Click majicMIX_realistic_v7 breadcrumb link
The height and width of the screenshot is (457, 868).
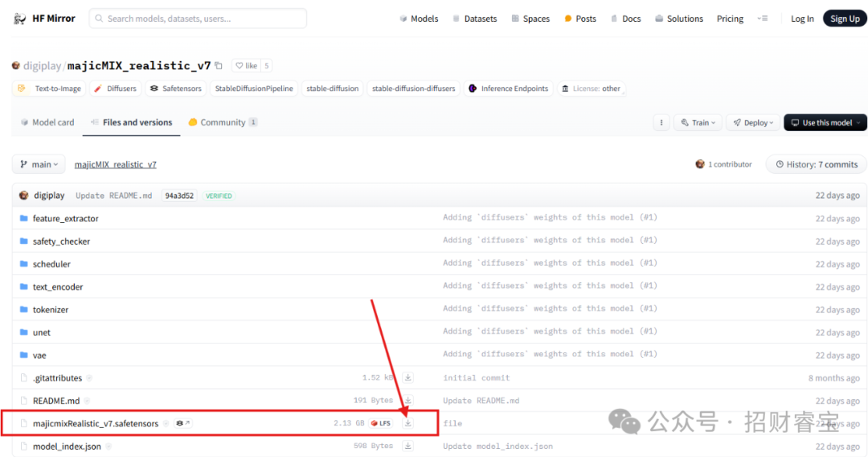[x=115, y=164]
